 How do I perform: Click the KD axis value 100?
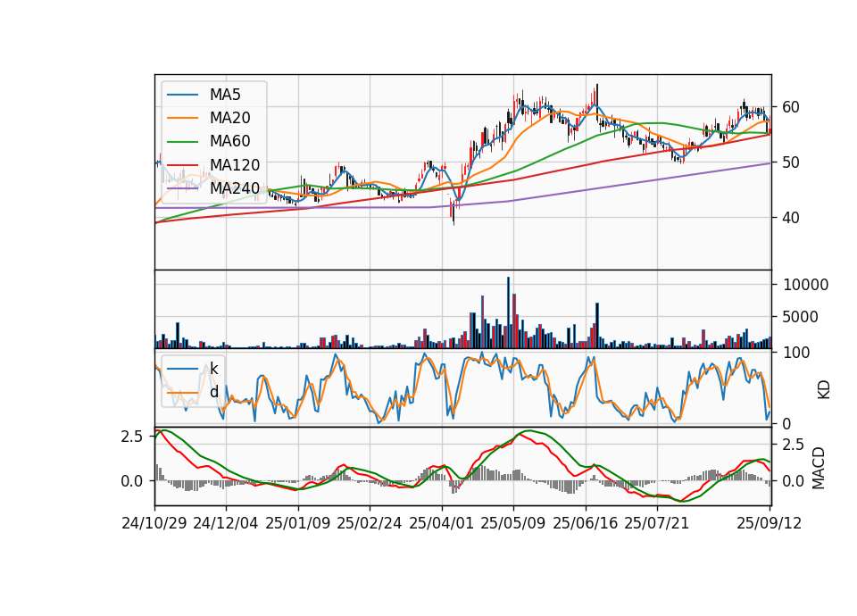(x=796, y=353)
